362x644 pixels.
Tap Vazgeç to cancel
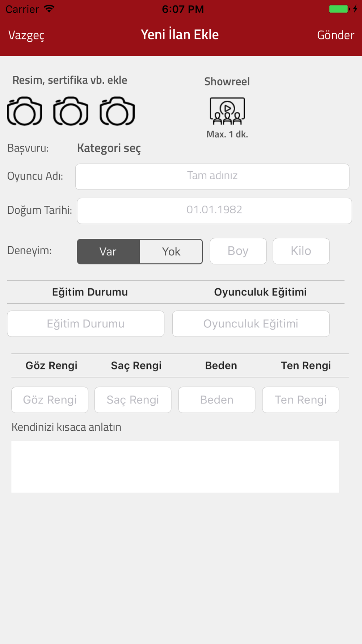(26, 35)
